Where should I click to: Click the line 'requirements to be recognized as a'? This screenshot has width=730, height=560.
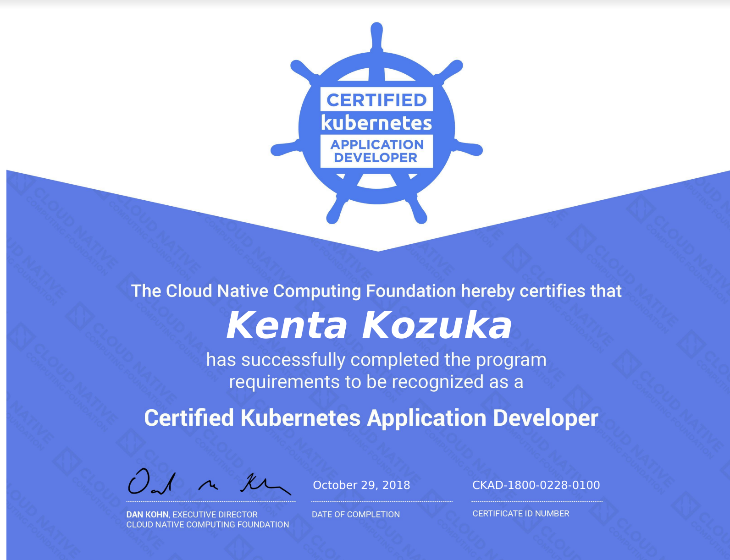(x=376, y=382)
